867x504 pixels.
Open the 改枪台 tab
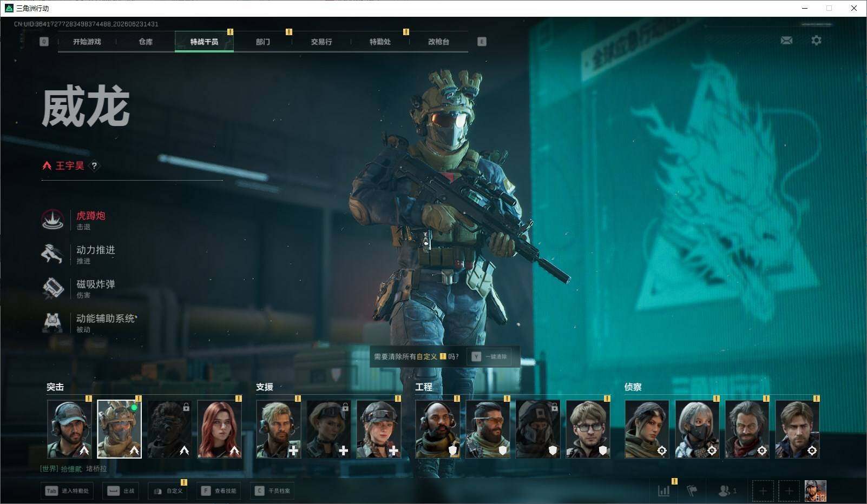[x=438, y=42]
